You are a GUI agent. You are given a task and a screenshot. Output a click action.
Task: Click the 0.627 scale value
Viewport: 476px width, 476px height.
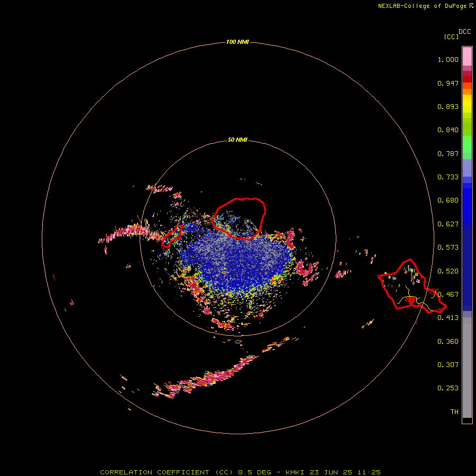click(448, 224)
